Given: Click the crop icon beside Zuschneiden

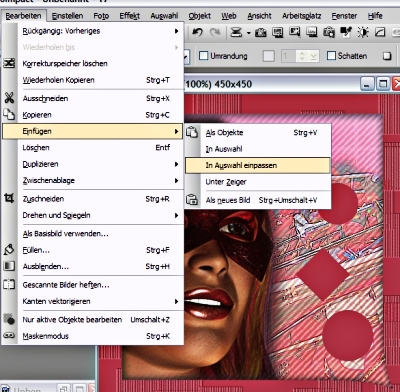Looking at the screenshot, I should click(9, 198).
